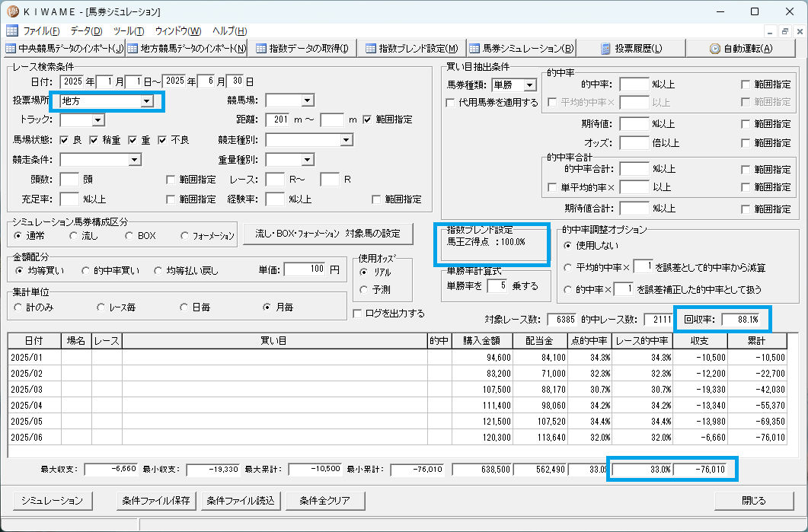Uncheck the 不良 track condition checkbox
808x532 pixels.
[163, 140]
